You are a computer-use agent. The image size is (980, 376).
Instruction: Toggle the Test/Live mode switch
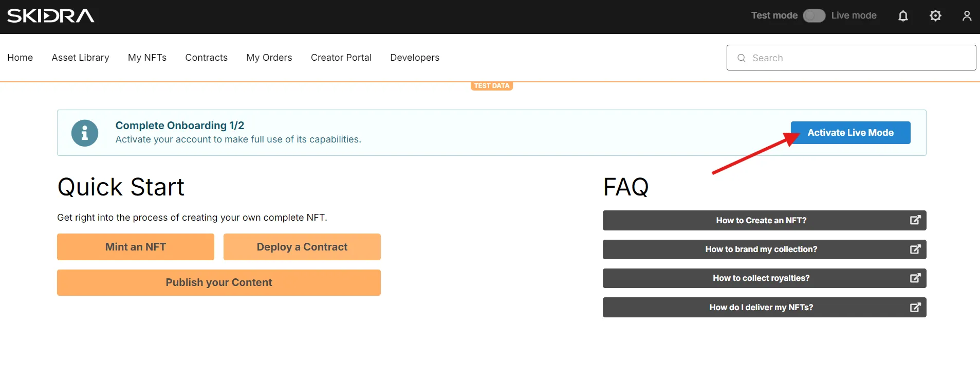[x=814, y=16]
